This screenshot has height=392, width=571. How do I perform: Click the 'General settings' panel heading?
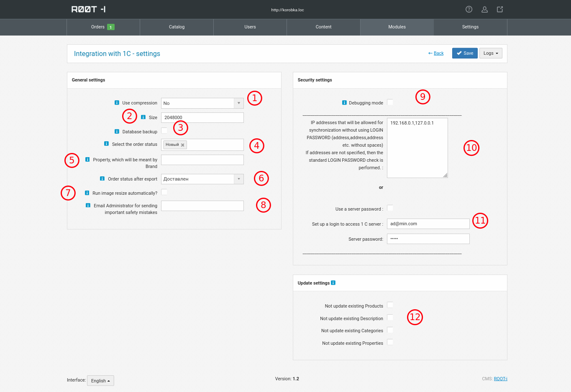[88, 80]
